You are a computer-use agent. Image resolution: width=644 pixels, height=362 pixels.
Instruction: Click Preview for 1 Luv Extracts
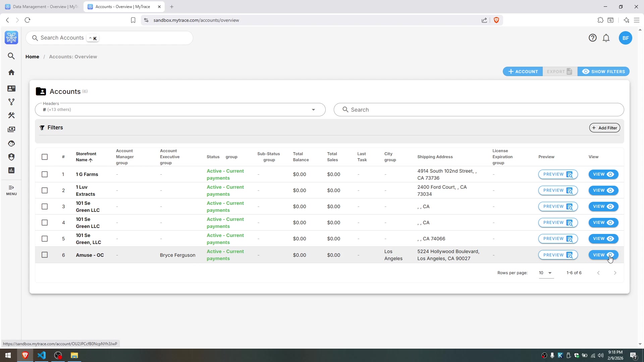(x=557, y=190)
